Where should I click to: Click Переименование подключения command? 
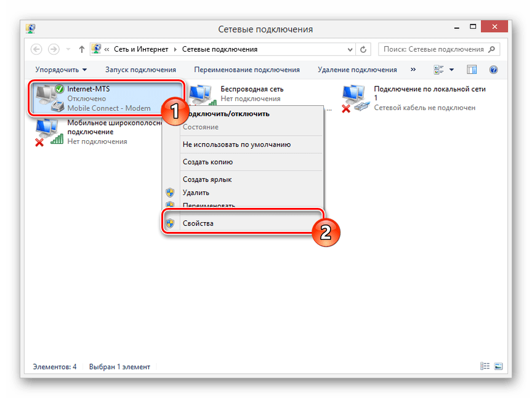(247, 70)
